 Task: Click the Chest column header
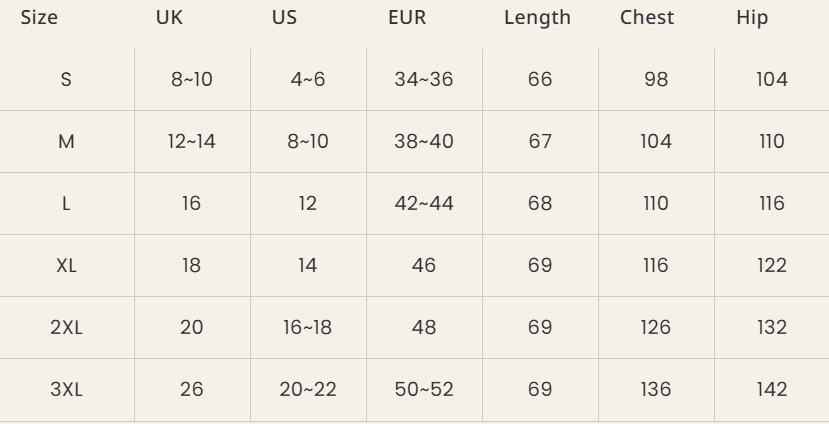[647, 17]
